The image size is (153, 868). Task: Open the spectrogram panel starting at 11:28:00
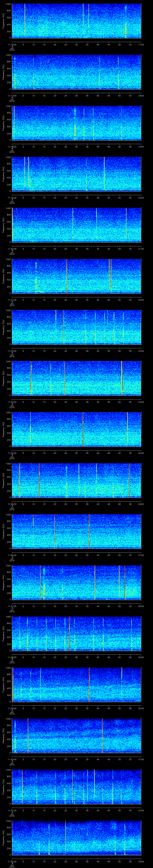pos(77,633)
